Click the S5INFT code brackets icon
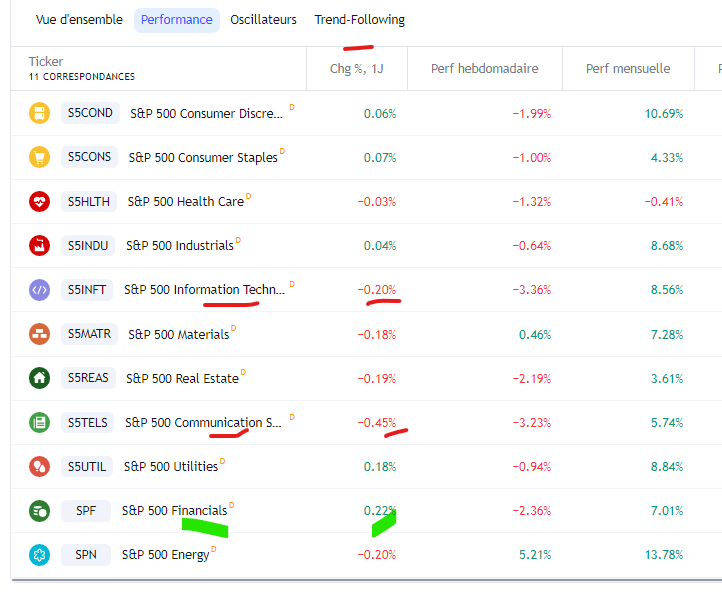This screenshot has height=597, width=722. coord(40,290)
